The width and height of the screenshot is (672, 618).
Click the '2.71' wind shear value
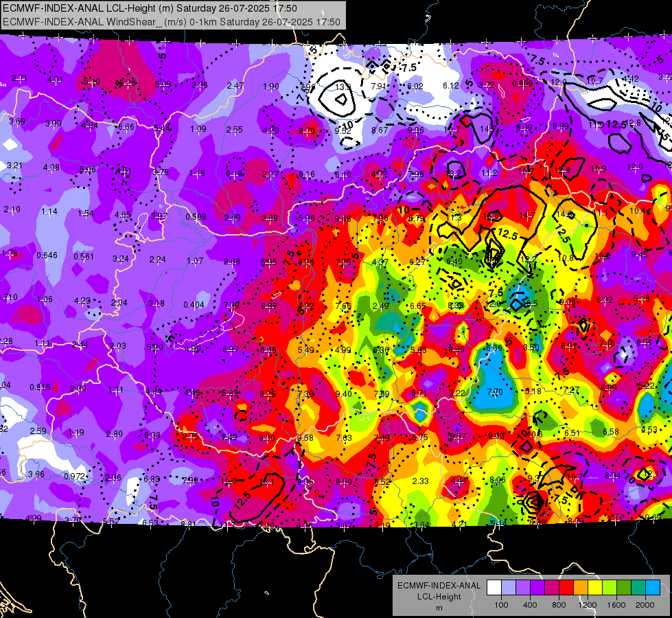click(x=19, y=78)
